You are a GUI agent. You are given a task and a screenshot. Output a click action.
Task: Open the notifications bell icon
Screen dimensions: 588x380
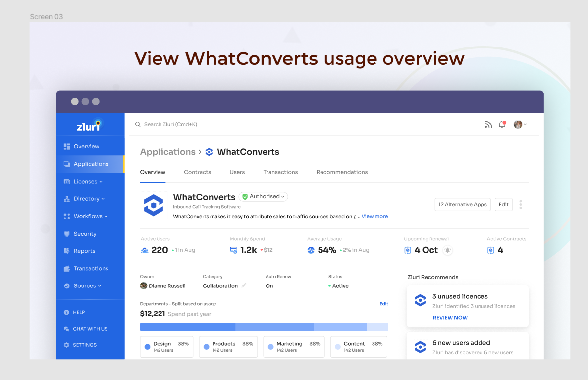click(x=502, y=125)
